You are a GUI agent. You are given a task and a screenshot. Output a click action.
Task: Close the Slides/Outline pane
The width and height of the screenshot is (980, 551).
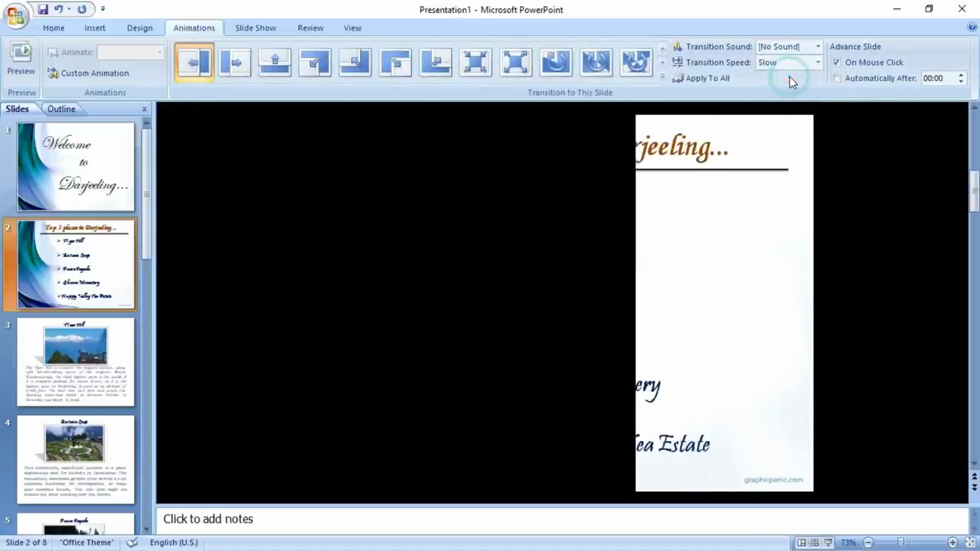click(x=144, y=109)
